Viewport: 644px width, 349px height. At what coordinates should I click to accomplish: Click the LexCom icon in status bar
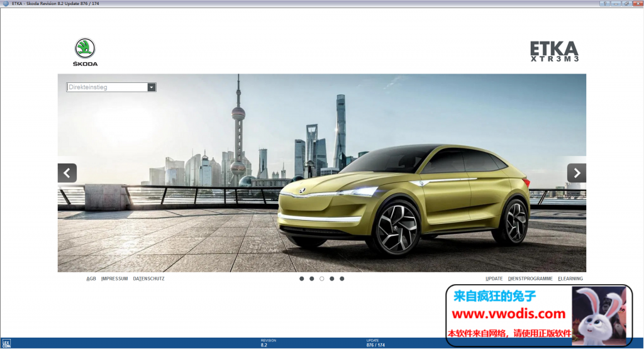6,343
